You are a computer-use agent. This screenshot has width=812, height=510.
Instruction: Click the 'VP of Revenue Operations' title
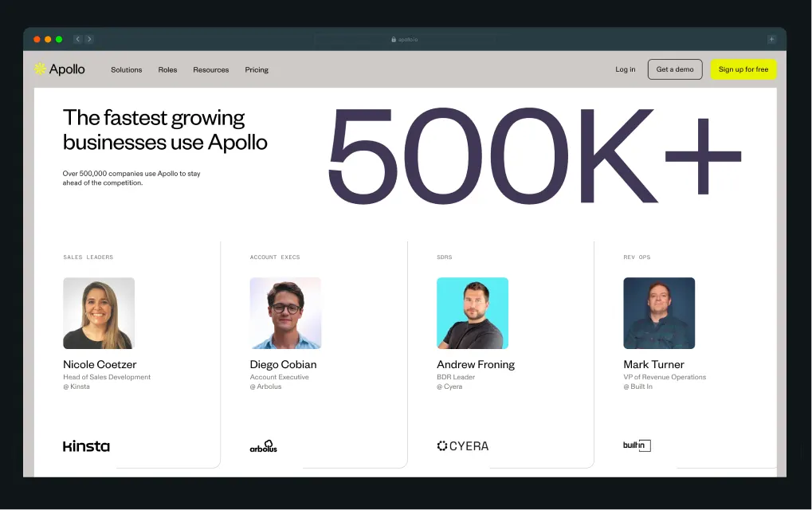point(665,377)
